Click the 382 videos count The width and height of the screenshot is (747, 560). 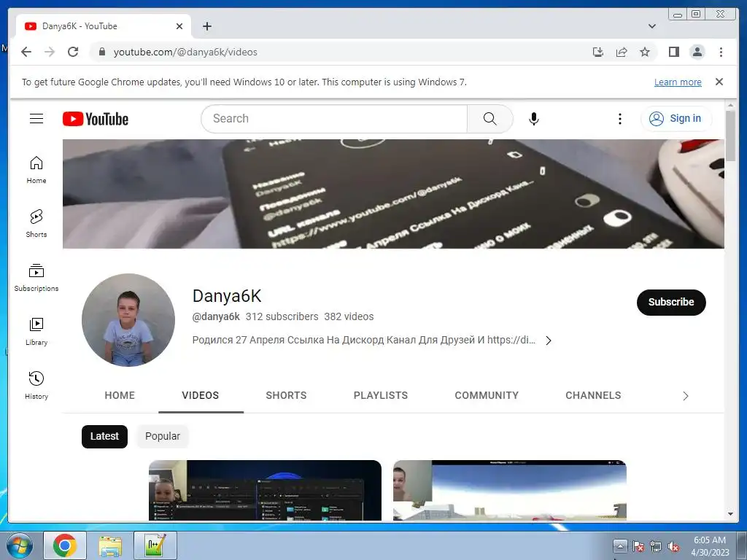(349, 316)
